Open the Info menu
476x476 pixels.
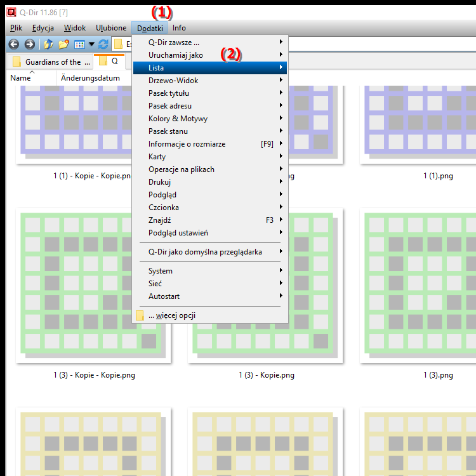[x=179, y=28]
